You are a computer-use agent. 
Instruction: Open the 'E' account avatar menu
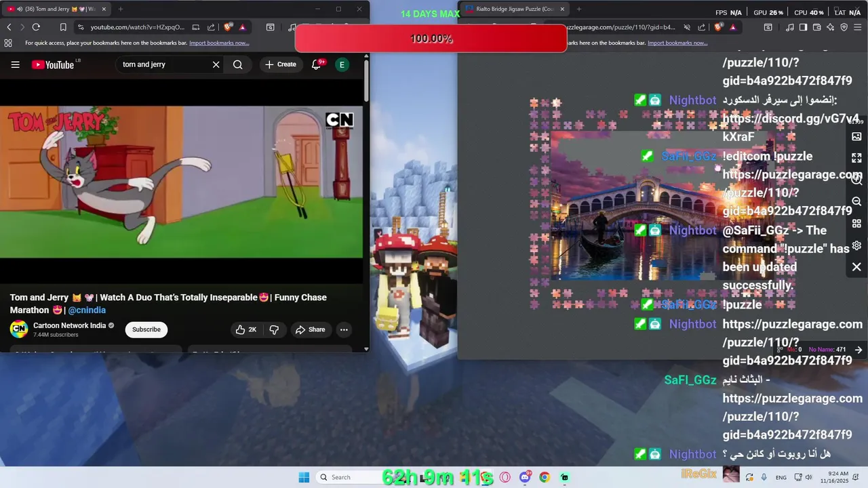coord(342,64)
